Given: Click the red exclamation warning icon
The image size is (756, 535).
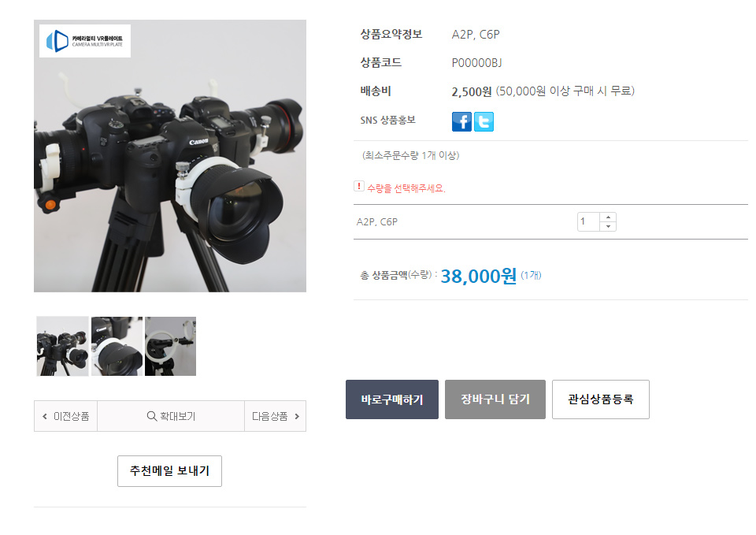Looking at the screenshot, I should (x=359, y=187).
